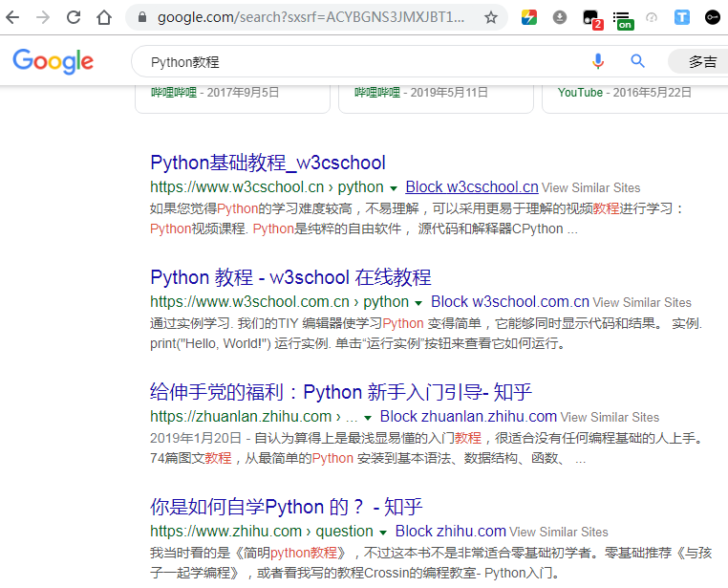The image size is (728, 588).
Task: Bookmark this page with the star icon
Action: 491,17
